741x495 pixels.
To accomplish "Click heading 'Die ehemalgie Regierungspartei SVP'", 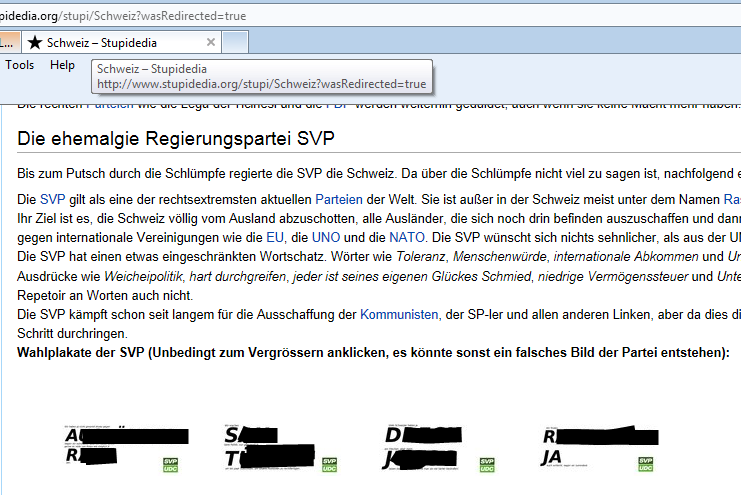I will pos(176,139).
